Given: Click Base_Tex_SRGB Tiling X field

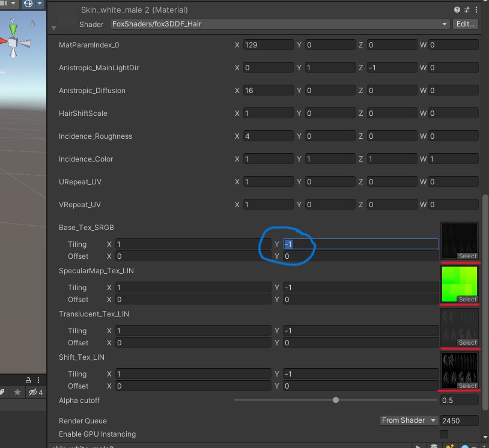Looking at the screenshot, I should 193,244.
